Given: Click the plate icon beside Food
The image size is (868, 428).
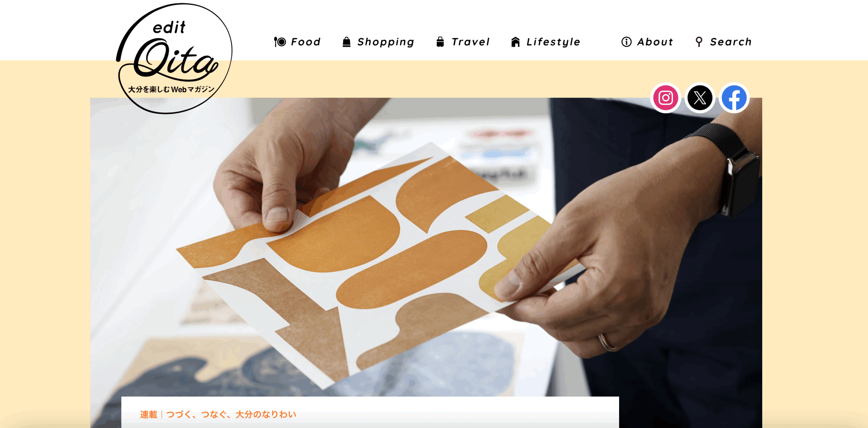Looking at the screenshot, I should [x=280, y=42].
